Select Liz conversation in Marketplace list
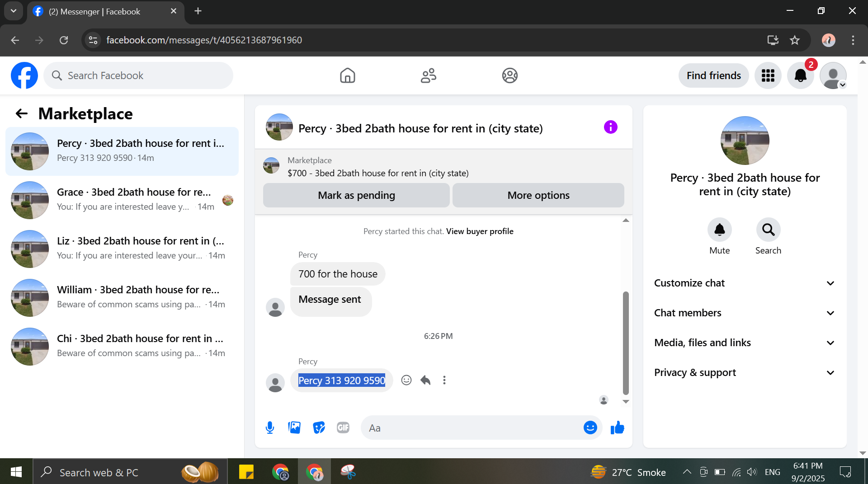The image size is (868, 484). (122, 249)
